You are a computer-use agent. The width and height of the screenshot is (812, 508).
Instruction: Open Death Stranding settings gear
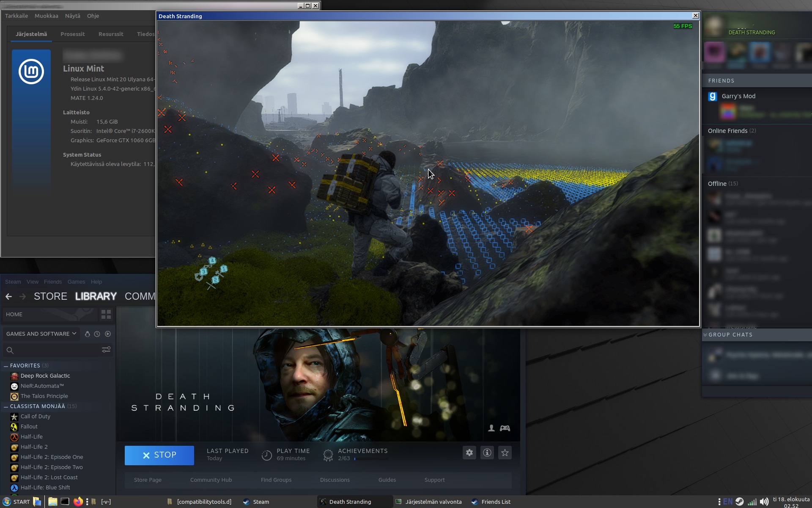(469, 453)
